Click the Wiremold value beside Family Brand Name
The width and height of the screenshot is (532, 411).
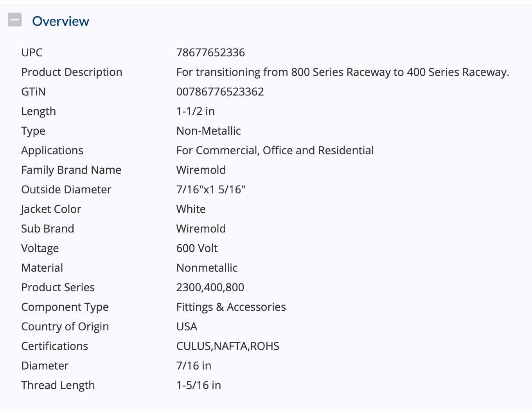pos(201,170)
